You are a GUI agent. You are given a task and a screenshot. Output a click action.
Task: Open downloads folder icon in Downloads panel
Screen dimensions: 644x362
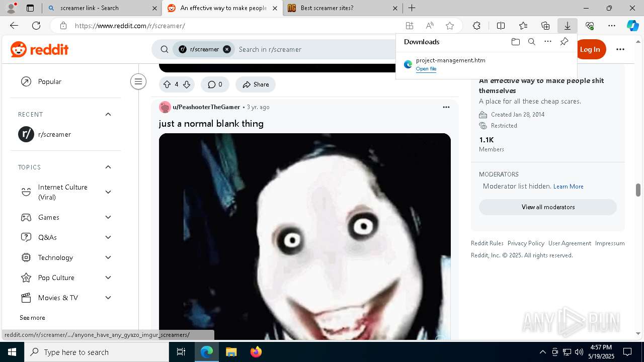(515, 42)
